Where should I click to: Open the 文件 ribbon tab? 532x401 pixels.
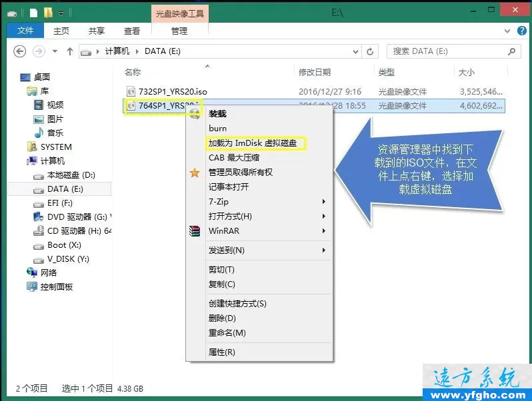coord(25,31)
